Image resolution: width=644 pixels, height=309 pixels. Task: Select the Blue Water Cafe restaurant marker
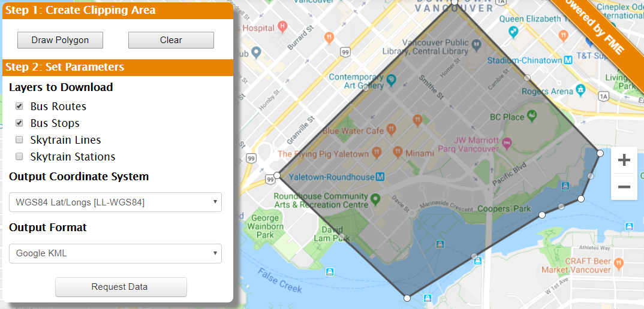pos(390,131)
